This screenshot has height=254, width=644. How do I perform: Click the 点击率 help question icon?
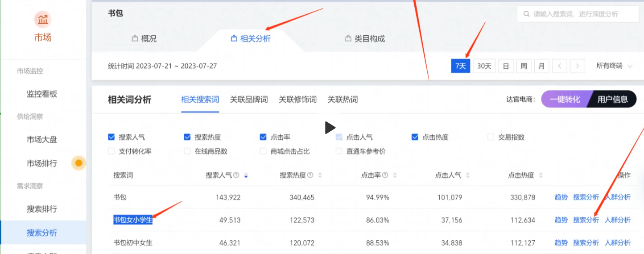click(x=385, y=175)
